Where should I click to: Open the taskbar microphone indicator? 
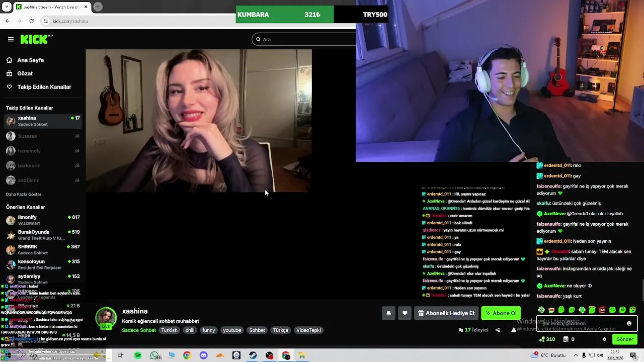pos(584,355)
